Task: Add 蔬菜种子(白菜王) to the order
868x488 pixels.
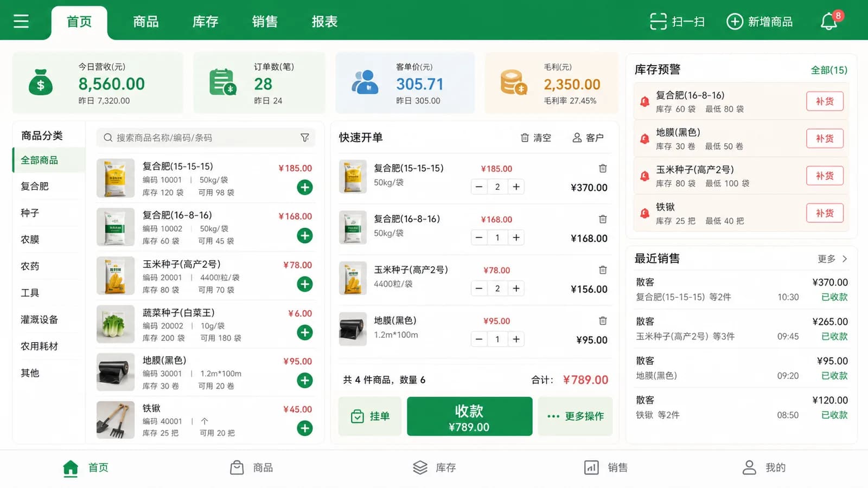Action: tap(305, 332)
